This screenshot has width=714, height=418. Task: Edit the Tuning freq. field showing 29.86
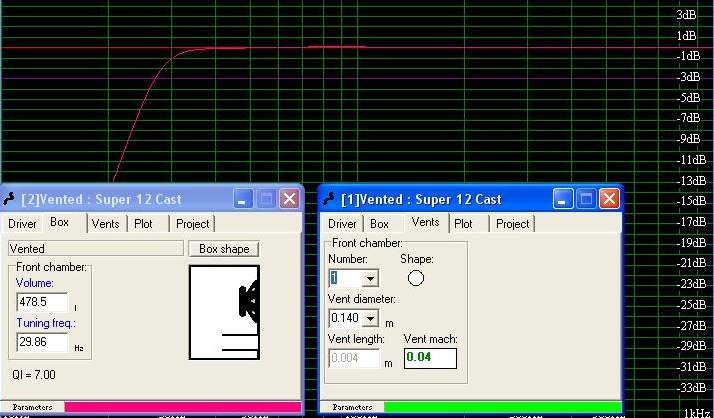pos(42,342)
